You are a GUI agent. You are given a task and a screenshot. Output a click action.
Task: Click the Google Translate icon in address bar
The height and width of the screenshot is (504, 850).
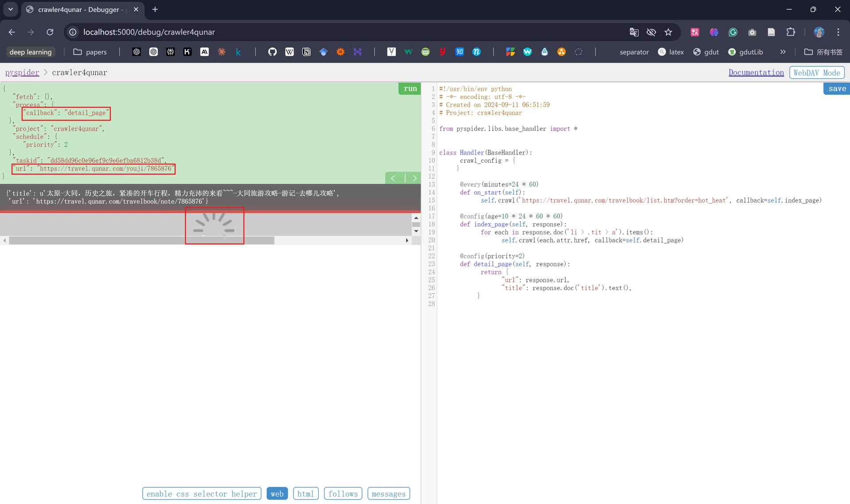[x=634, y=32]
